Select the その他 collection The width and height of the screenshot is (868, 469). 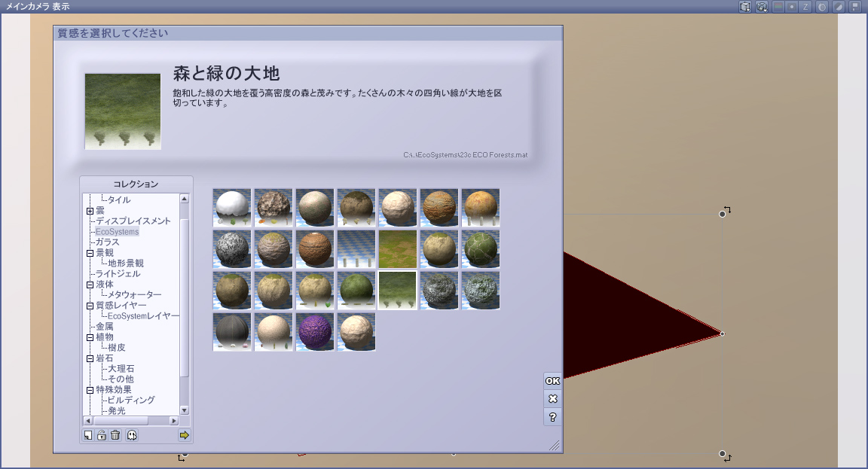pyautogui.click(x=121, y=379)
